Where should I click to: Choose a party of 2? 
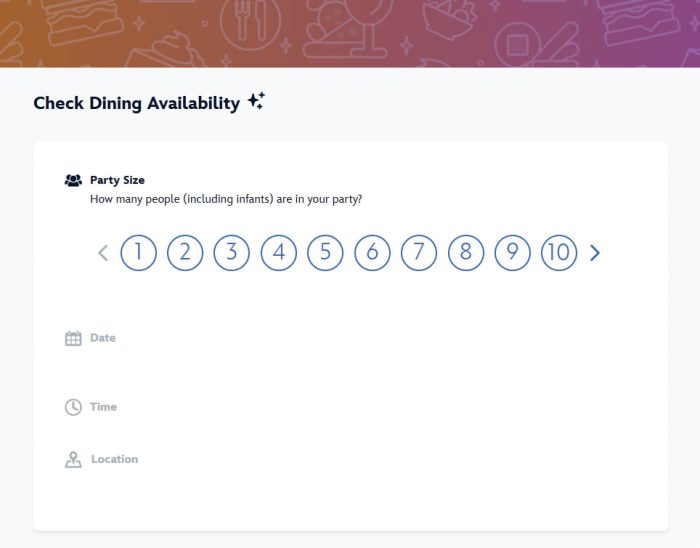[x=185, y=253]
